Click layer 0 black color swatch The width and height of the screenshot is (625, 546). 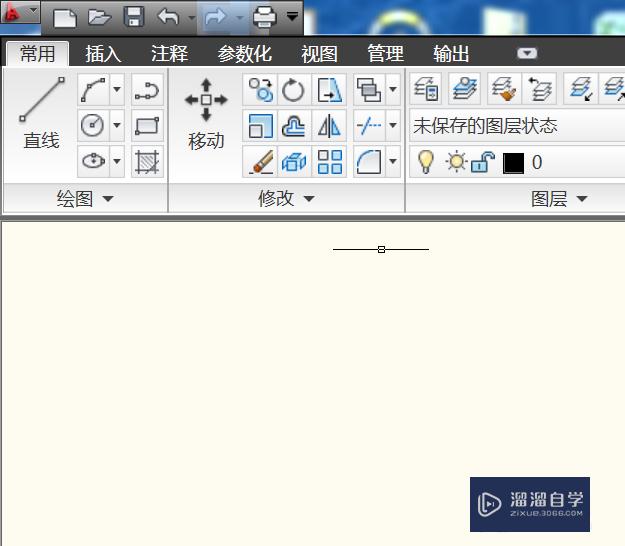click(x=513, y=163)
